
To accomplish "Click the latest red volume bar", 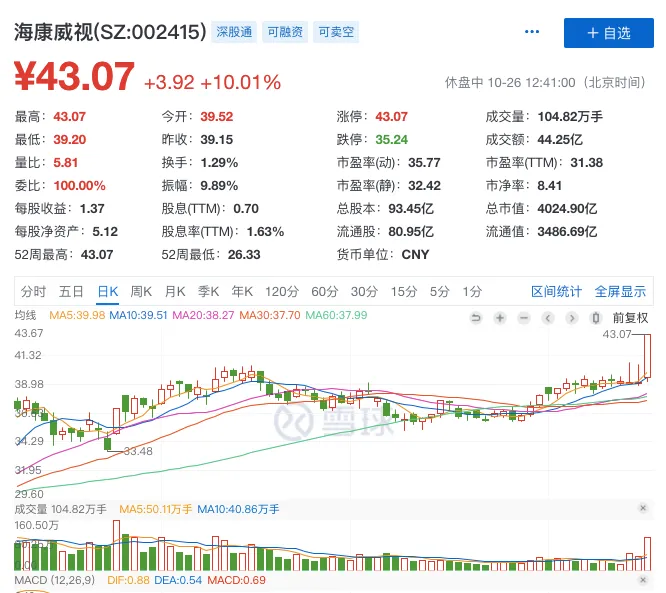I will tap(647, 554).
